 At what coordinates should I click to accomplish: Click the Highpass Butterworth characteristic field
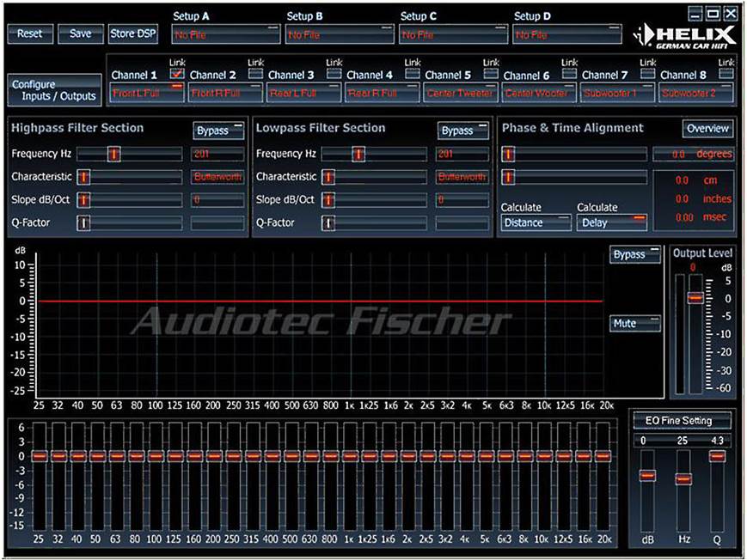217,177
